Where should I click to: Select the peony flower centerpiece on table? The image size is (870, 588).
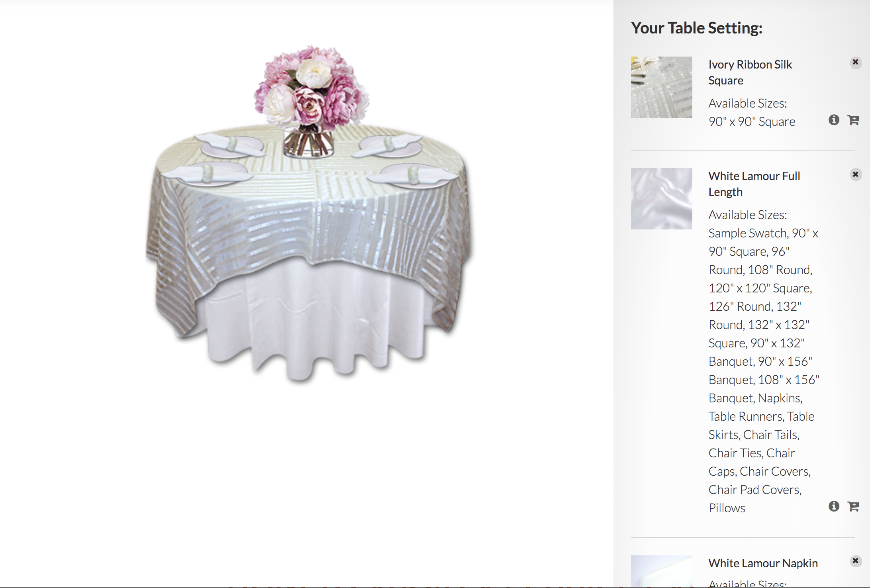point(311,100)
